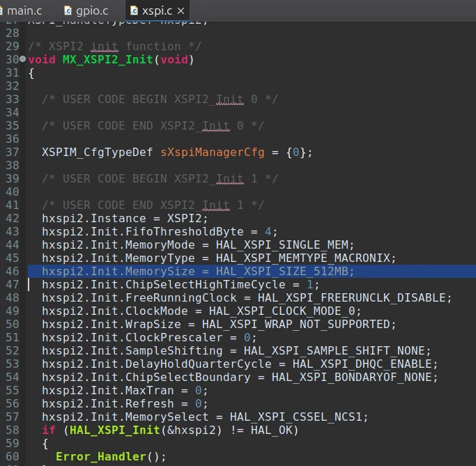Click the XSPI2 init function comment

coord(114,46)
